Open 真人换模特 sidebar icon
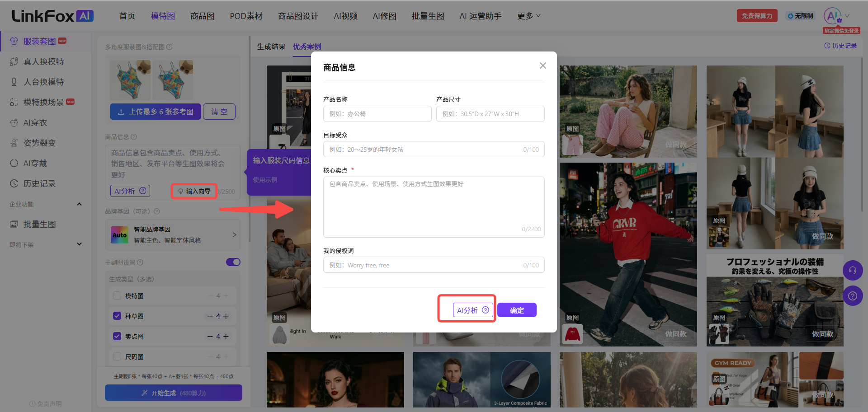The image size is (868, 412). click(14, 61)
